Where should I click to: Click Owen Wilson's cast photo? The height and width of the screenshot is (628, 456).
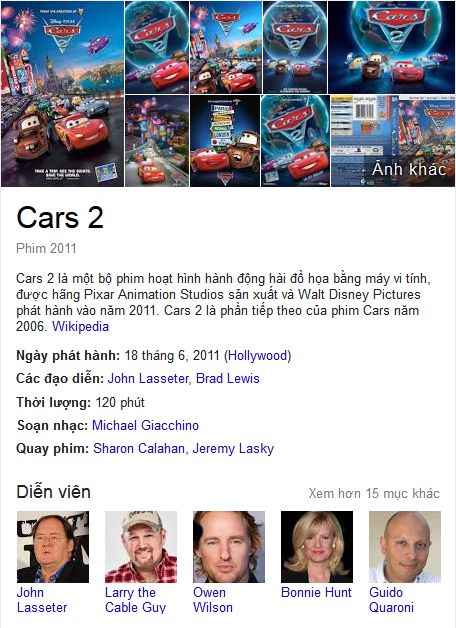229,547
